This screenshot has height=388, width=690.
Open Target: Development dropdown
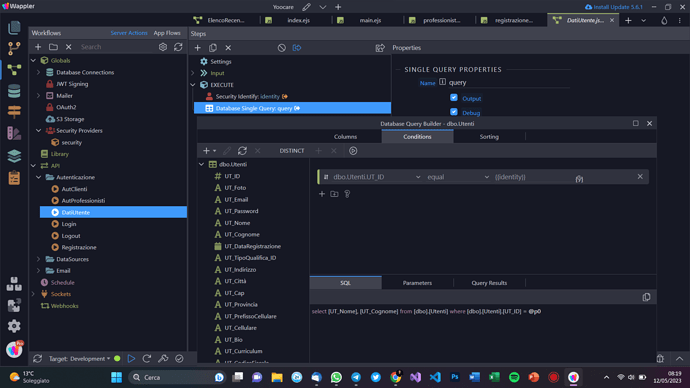click(79, 359)
